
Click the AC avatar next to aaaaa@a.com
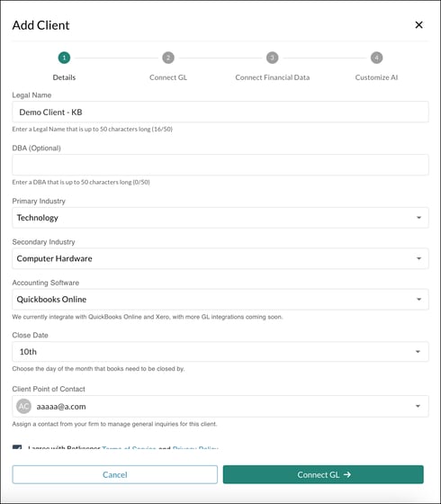(x=23, y=406)
